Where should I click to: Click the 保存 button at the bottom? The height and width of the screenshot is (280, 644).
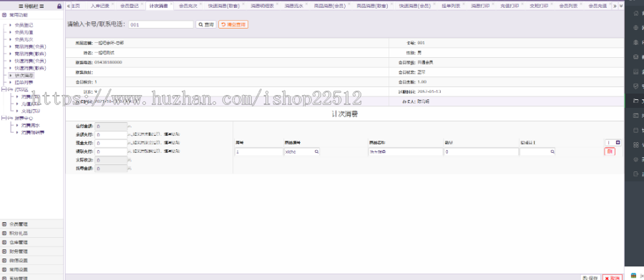click(x=590, y=278)
